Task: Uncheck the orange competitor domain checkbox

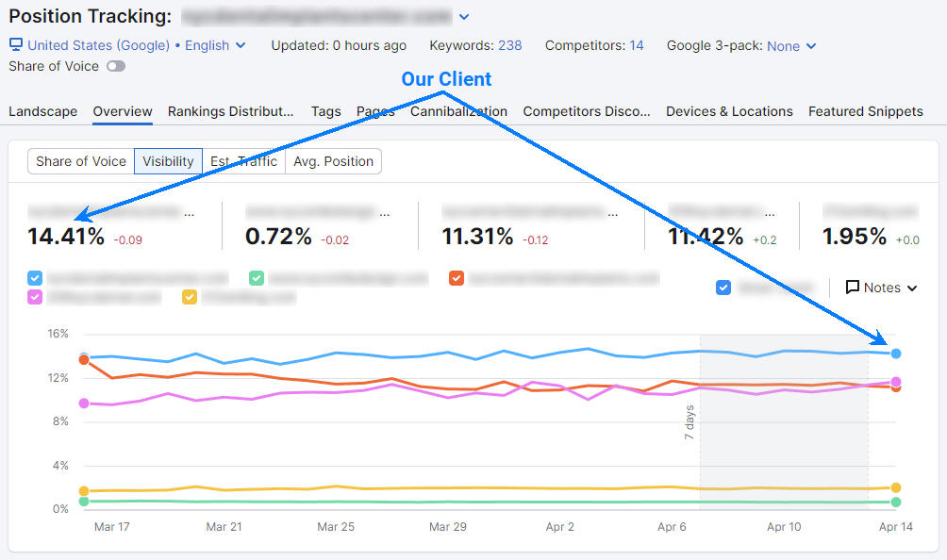Action: [457, 278]
